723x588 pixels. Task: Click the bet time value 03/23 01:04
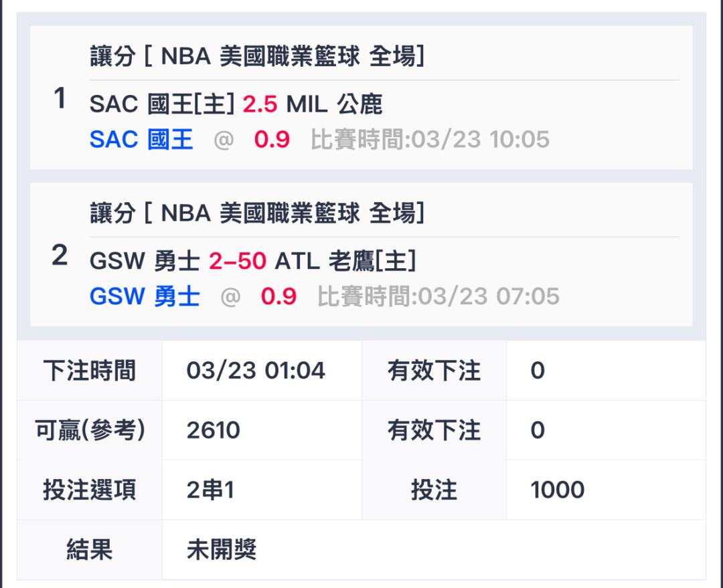pos(256,371)
